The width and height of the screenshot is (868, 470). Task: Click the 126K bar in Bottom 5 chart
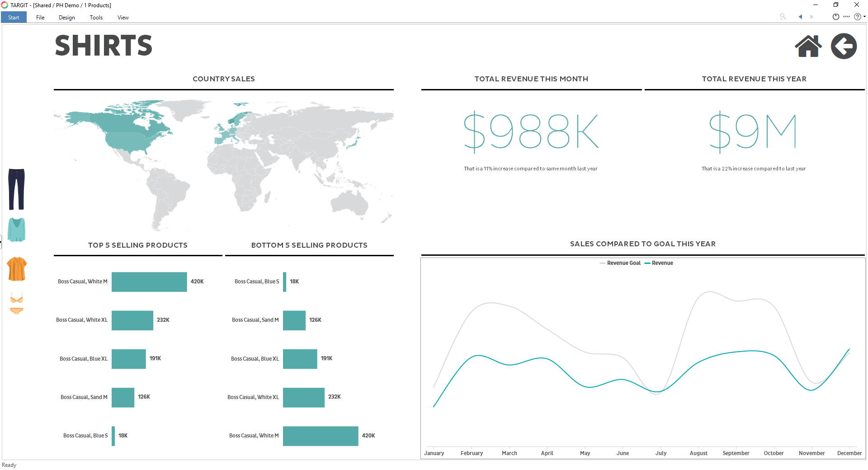click(294, 320)
